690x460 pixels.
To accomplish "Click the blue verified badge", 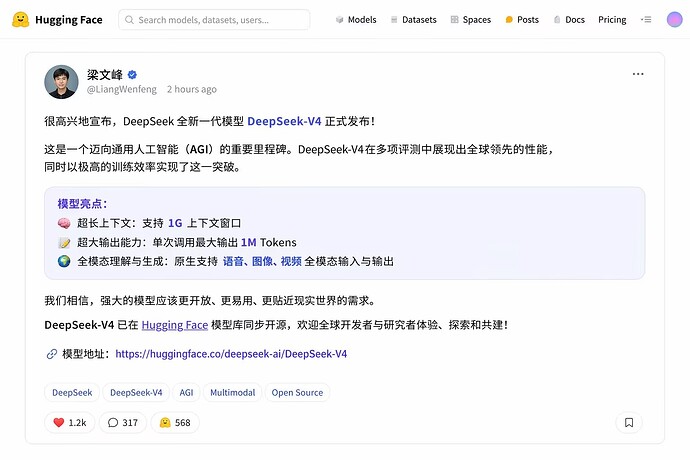I will tap(132, 74).
